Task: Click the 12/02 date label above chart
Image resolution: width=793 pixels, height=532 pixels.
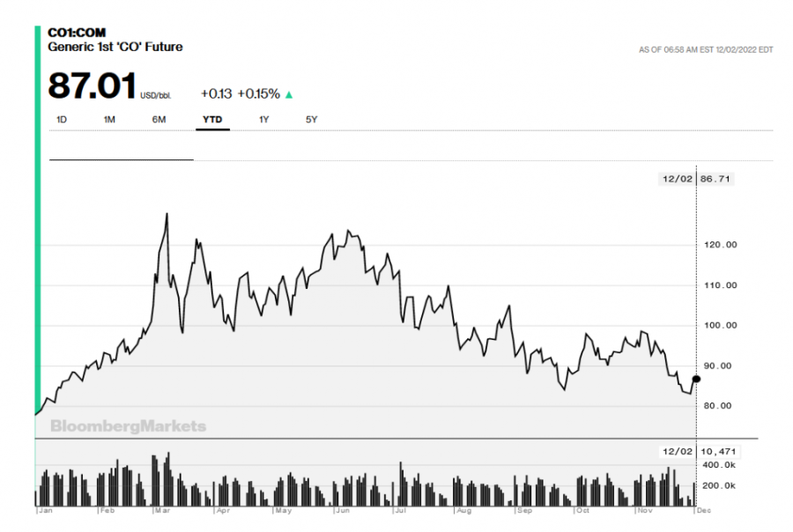Action: pyautogui.click(x=675, y=179)
